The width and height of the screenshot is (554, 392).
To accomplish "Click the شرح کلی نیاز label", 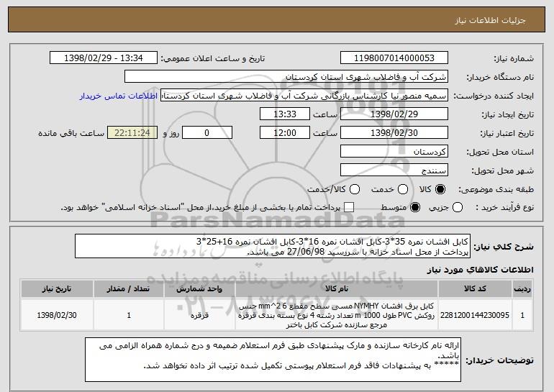I will [x=504, y=247].
